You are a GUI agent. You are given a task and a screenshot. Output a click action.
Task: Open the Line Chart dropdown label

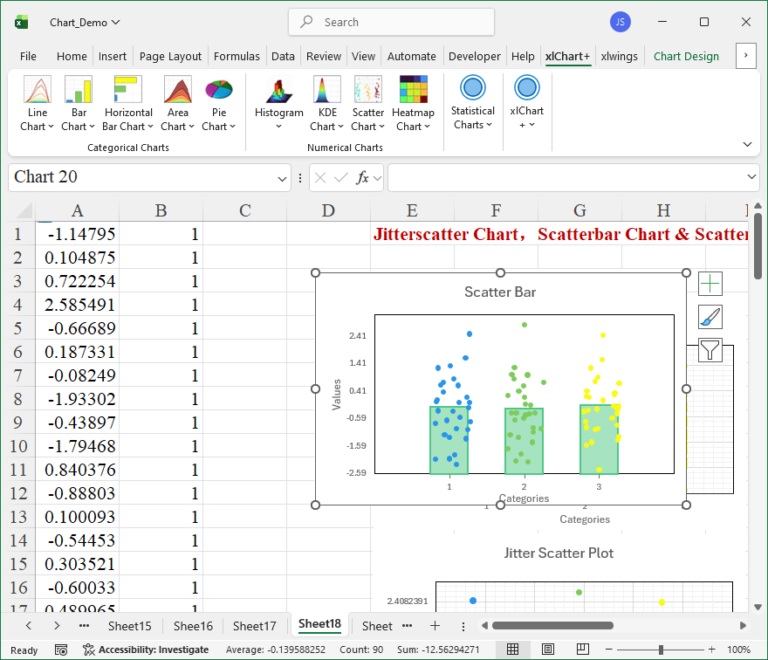coord(37,119)
